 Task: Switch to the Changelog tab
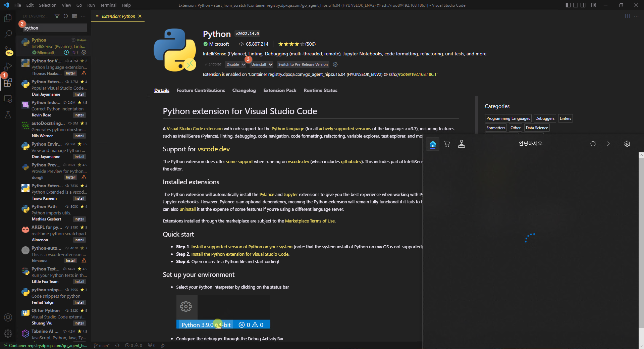pyautogui.click(x=244, y=90)
